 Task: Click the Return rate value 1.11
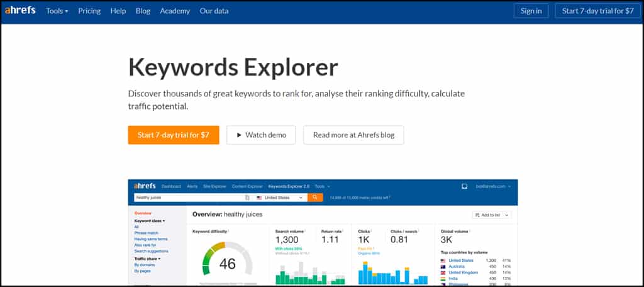pos(330,240)
